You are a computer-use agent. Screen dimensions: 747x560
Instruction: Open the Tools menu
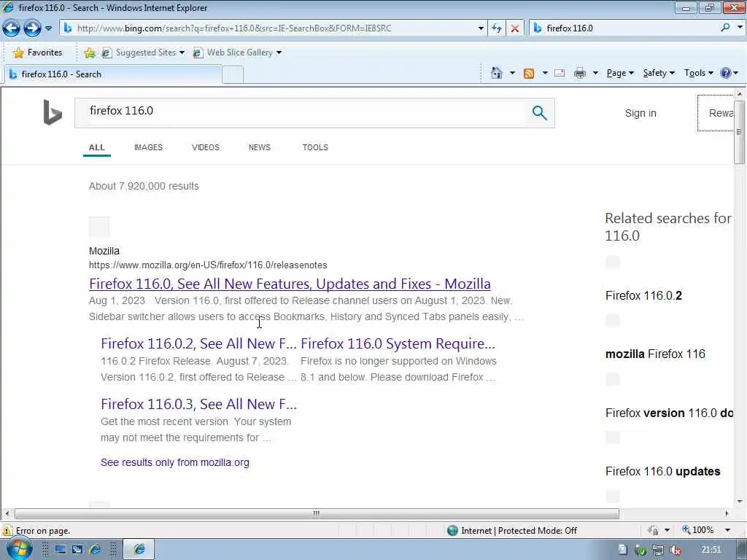(x=698, y=73)
